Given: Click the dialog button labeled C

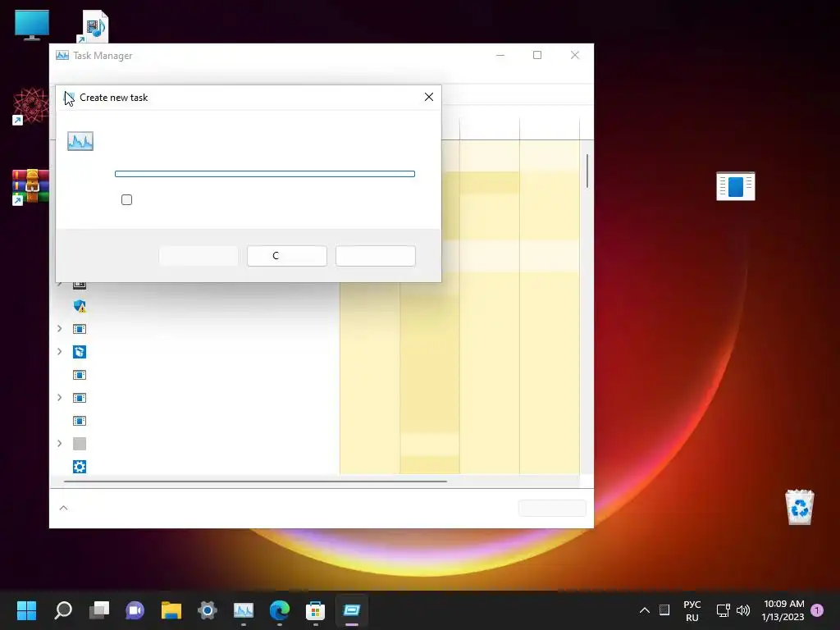Looking at the screenshot, I should click(x=286, y=256).
